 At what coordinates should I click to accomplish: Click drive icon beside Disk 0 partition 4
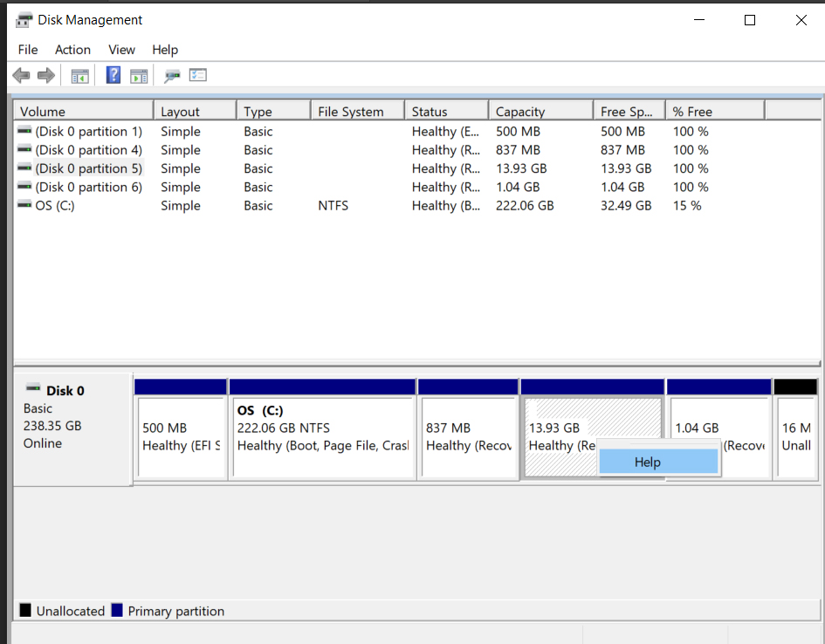click(x=24, y=149)
